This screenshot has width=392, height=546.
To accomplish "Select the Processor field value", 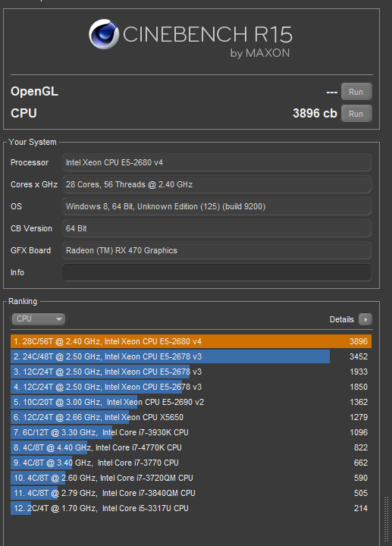I will point(217,162).
